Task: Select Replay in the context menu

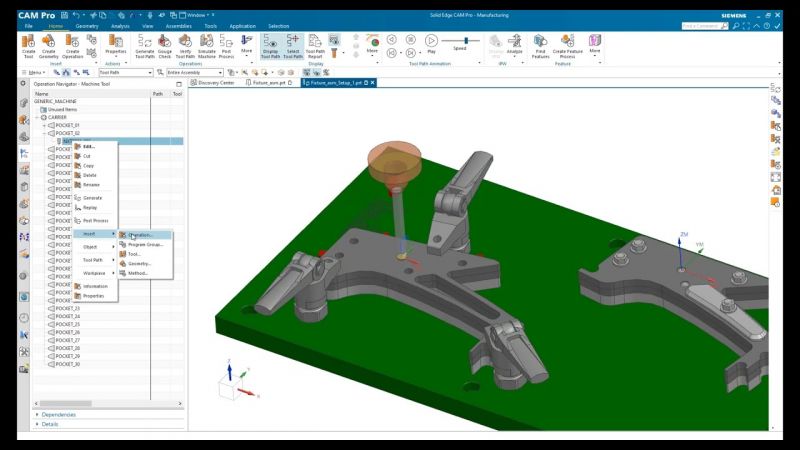Action: [x=92, y=209]
